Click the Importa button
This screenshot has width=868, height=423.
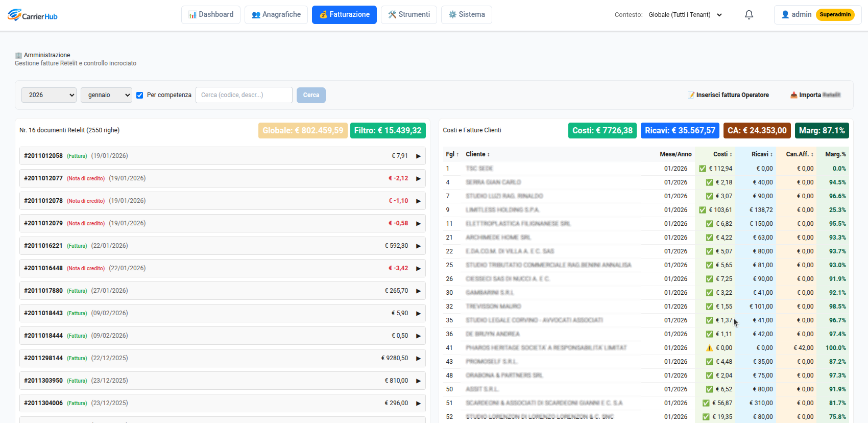815,95
